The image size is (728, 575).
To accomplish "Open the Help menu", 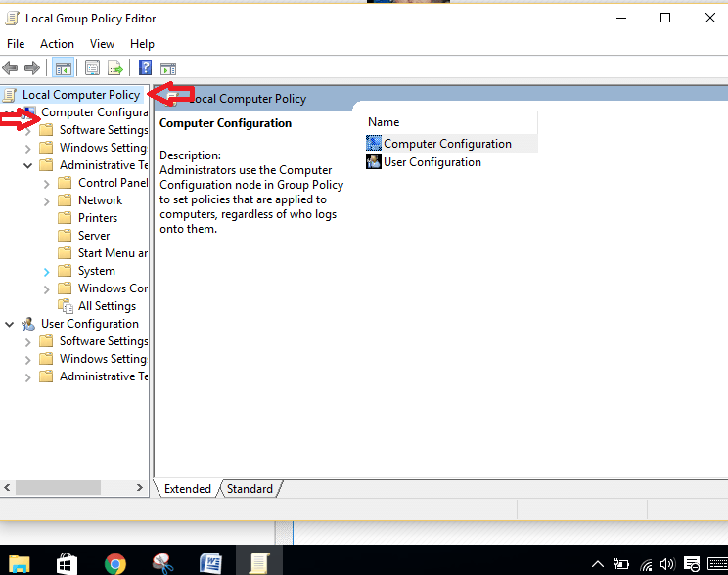I will click(142, 44).
